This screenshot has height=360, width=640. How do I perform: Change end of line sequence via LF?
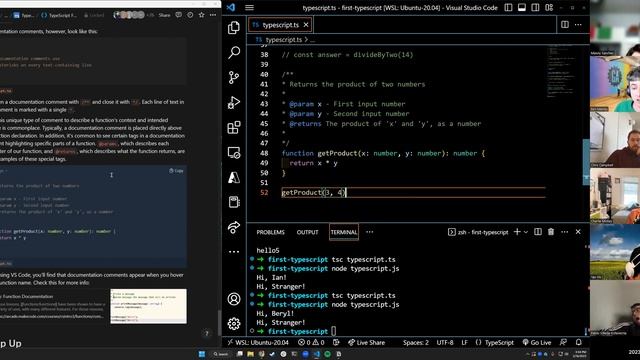(x=464, y=342)
